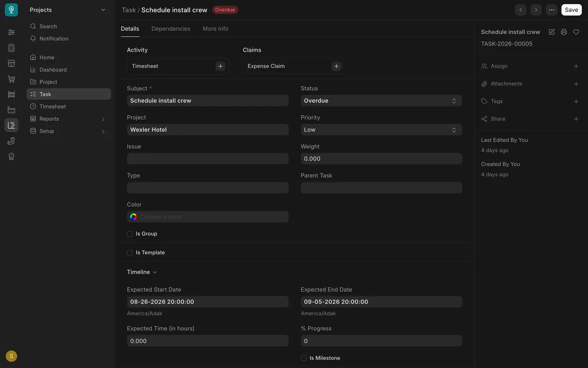
Task: Open Search in the sidebar
Action: click(69, 26)
